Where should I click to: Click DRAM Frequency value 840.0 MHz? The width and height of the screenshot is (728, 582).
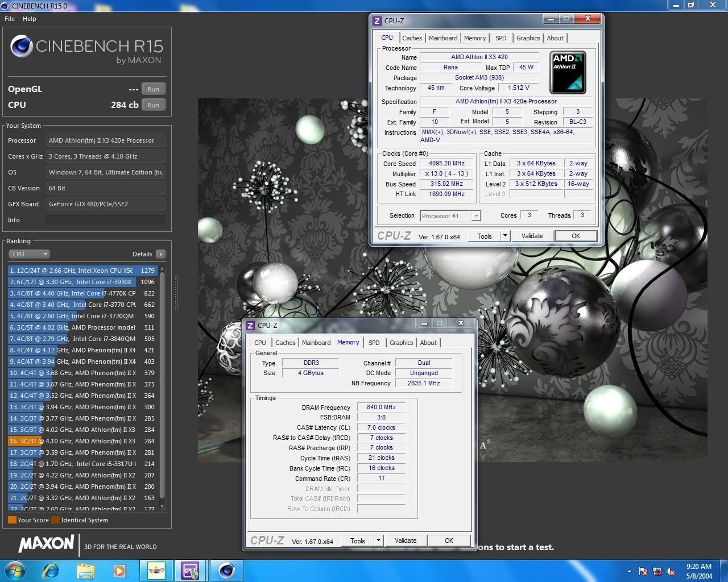click(x=381, y=407)
